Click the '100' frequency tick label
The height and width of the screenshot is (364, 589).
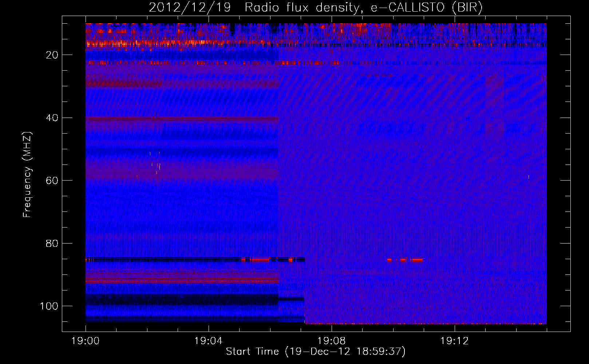coord(49,306)
